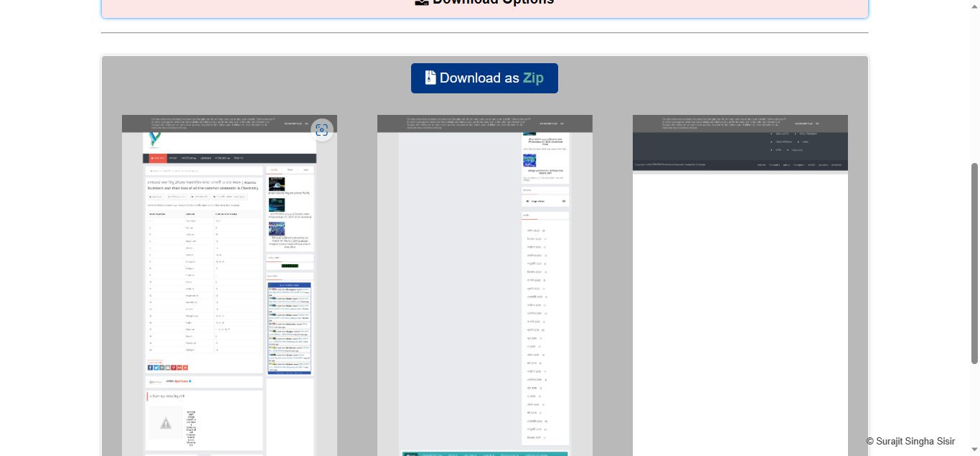Click the Twitter share icon below the table
980x456 pixels.
point(156,368)
